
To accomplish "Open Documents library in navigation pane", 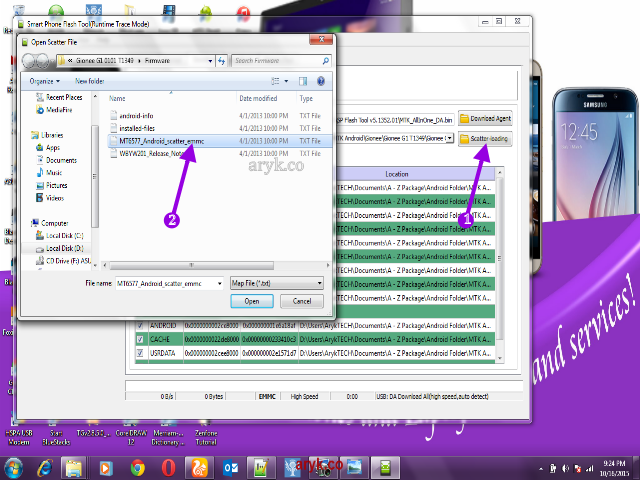I will (57, 160).
